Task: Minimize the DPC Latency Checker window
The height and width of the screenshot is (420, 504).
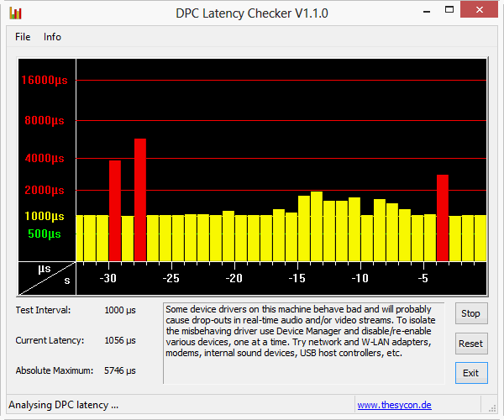Action: (x=427, y=12)
